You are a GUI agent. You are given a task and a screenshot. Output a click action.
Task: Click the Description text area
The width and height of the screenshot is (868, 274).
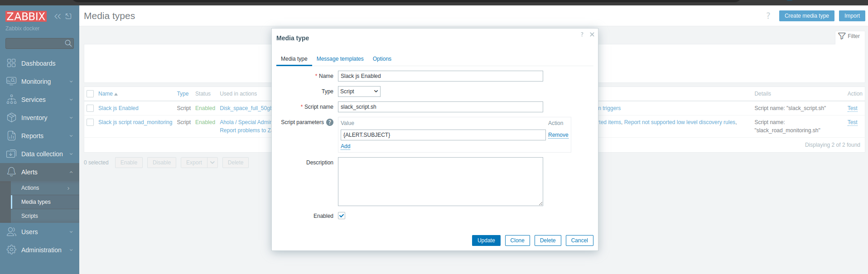point(440,182)
